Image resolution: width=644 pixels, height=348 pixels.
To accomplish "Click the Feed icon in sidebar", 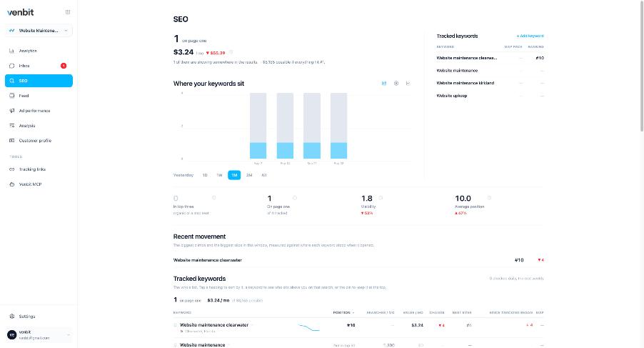I will coord(12,96).
